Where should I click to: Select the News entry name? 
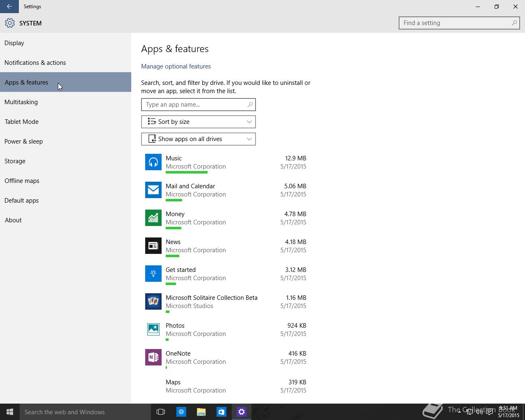coord(173,242)
